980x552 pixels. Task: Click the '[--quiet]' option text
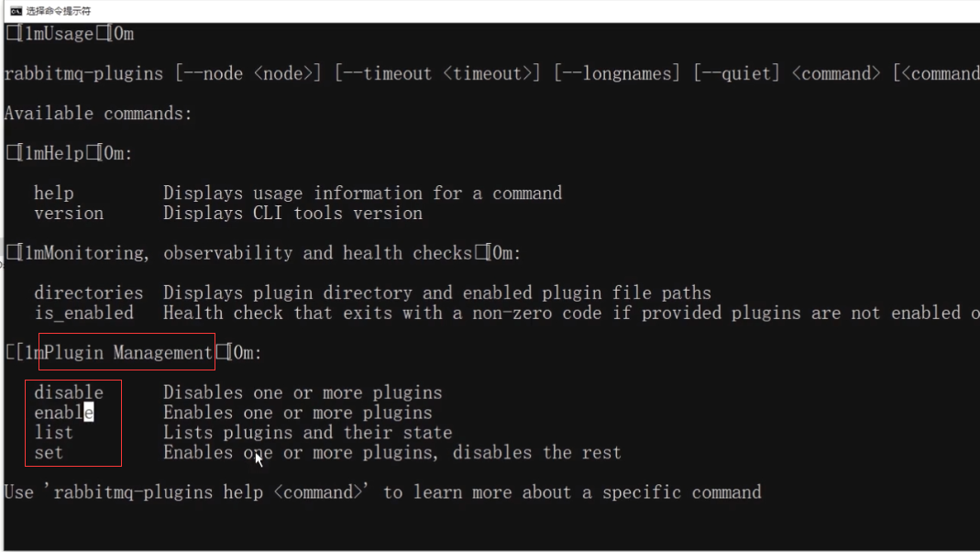click(x=737, y=73)
